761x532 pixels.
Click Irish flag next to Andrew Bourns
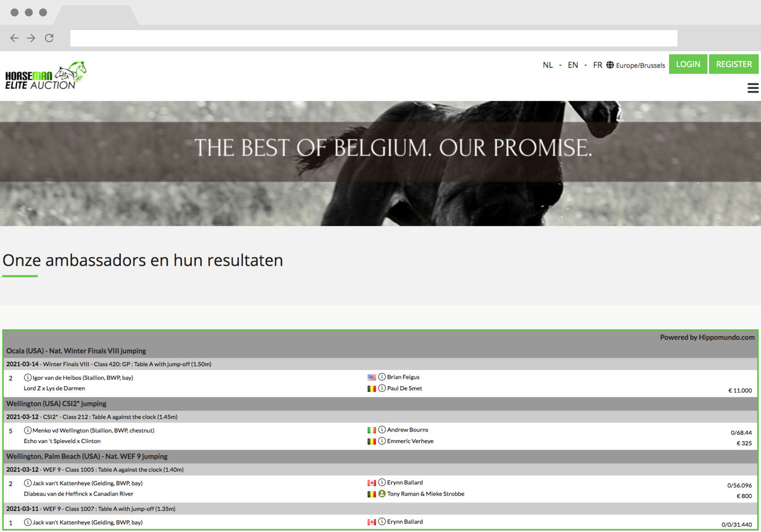click(x=372, y=430)
